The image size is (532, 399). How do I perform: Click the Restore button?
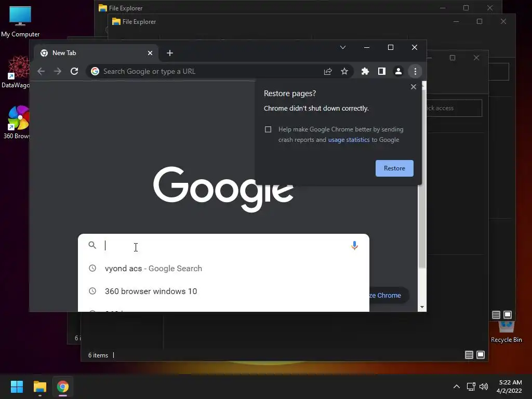[x=394, y=168]
